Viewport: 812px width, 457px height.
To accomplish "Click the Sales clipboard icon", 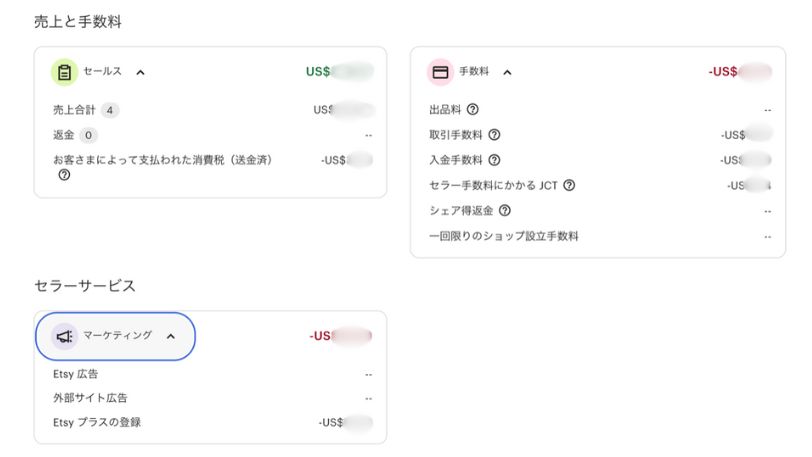I will 64,72.
